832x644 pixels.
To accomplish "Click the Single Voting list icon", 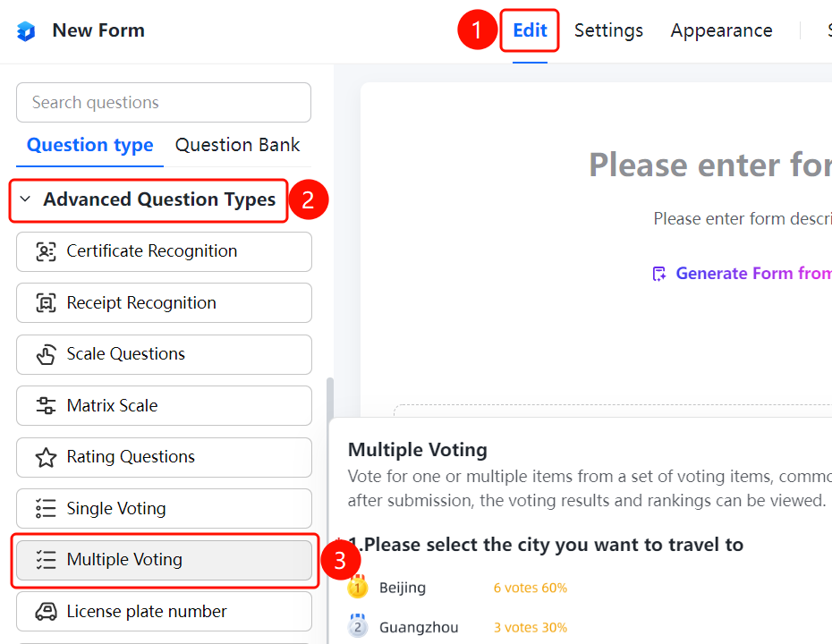I will [46, 508].
